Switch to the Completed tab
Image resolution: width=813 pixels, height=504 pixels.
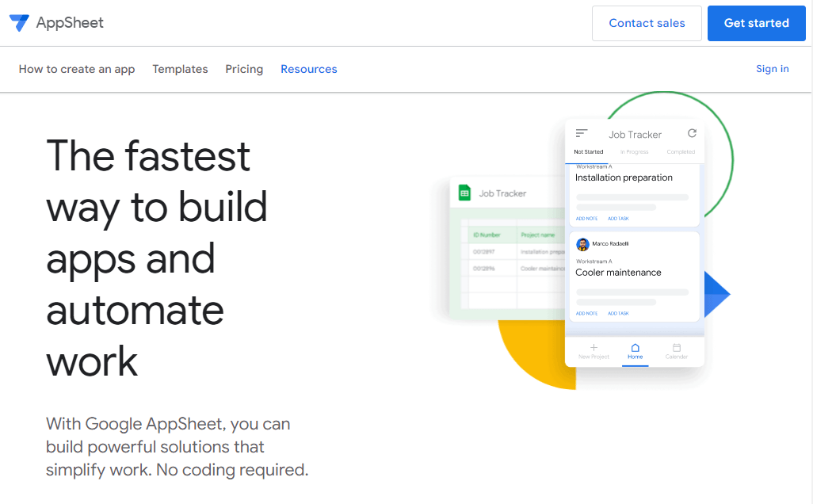pyautogui.click(x=682, y=151)
